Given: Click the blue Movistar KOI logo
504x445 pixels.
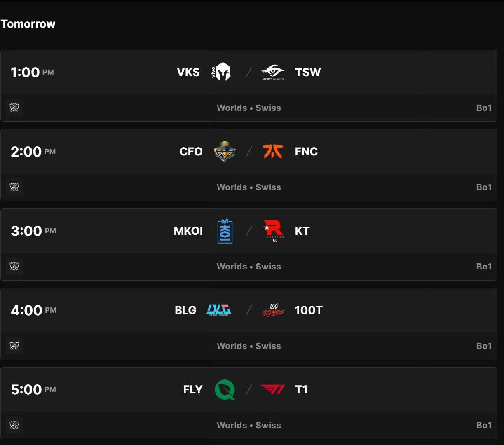Looking at the screenshot, I should point(225,231).
